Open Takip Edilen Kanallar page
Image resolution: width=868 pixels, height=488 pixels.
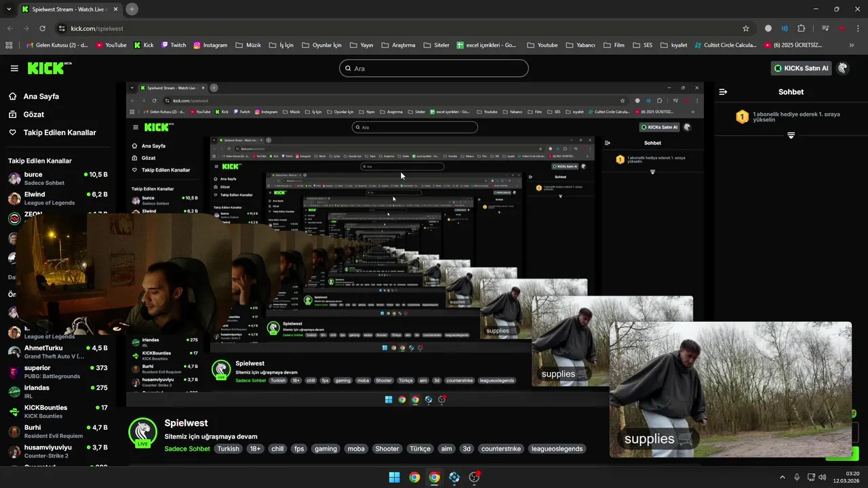(52, 133)
